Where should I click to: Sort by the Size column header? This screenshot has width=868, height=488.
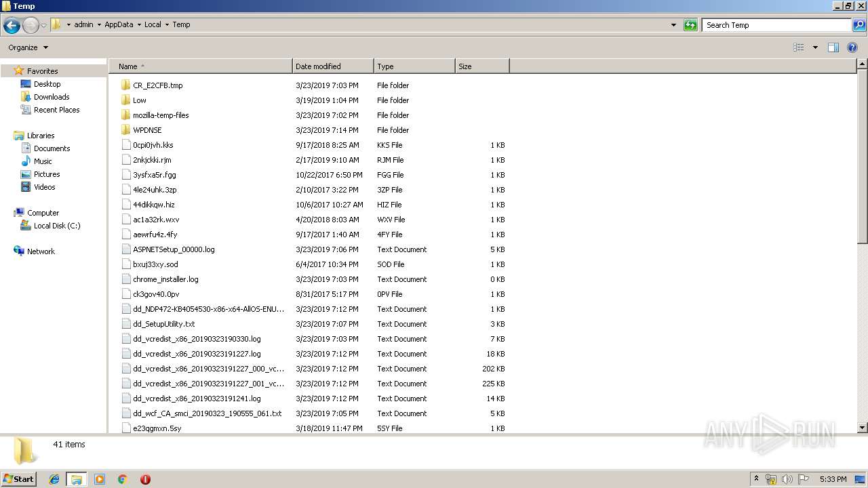tap(482, 66)
